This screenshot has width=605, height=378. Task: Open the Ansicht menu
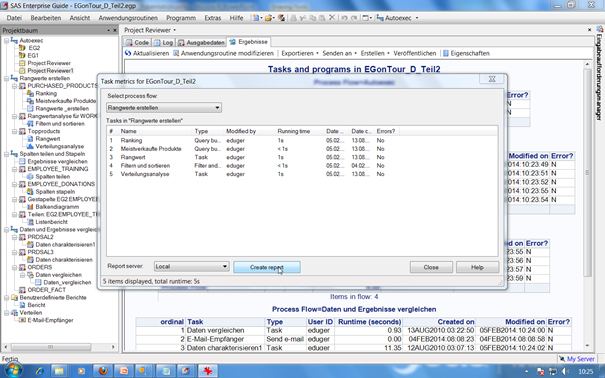80,18
